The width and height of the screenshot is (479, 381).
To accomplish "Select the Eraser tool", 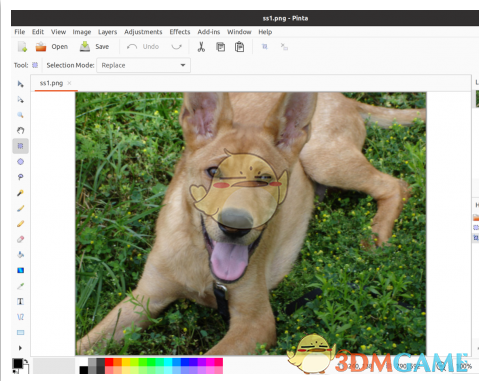I will point(20,239).
